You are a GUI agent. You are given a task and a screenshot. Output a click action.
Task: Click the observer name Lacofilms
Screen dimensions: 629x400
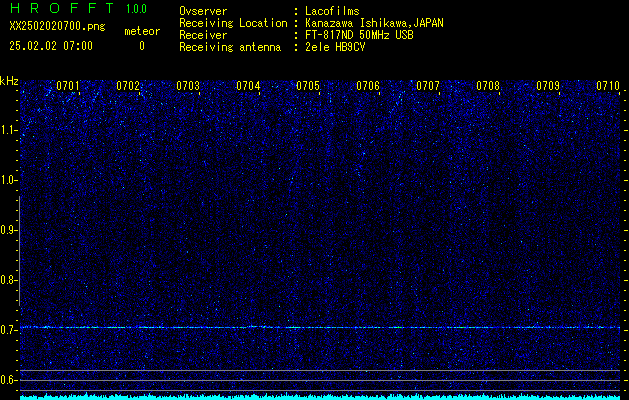(332, 11)
